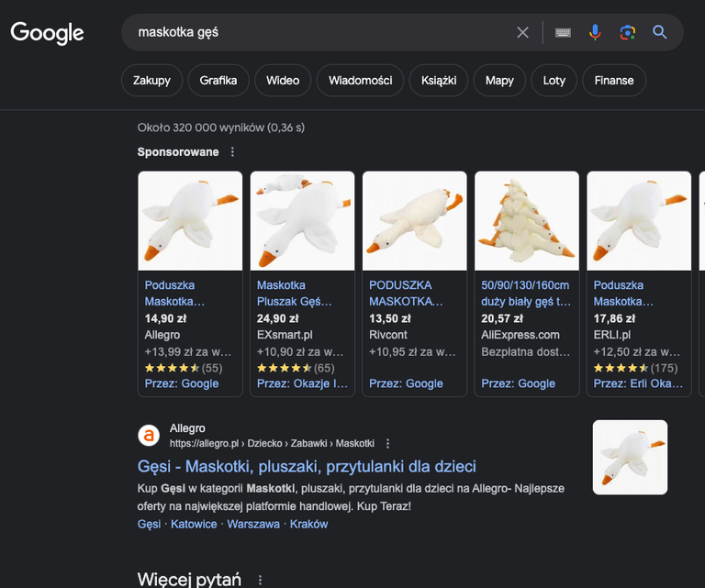Select the Finanse filter
The width and height of the screenshot is (705, 588).
pos(614,81)
